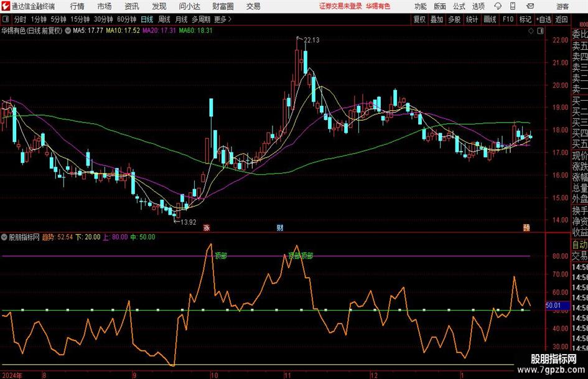Open the main chart indicator dropdown arrow
Image resolution: width=588 pixels, height=379 pixels.
pyautogui.click(x=68, y=30)
